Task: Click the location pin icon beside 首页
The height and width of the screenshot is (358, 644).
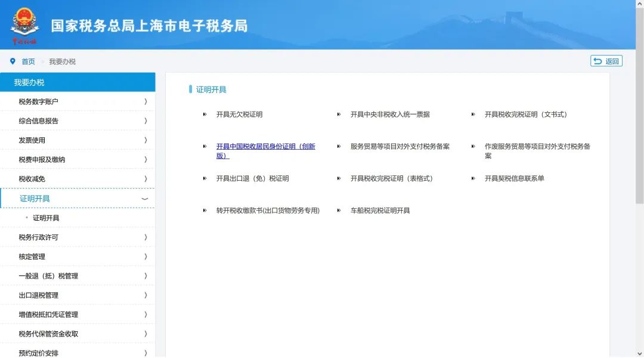Action: click(x=13, y=61)
